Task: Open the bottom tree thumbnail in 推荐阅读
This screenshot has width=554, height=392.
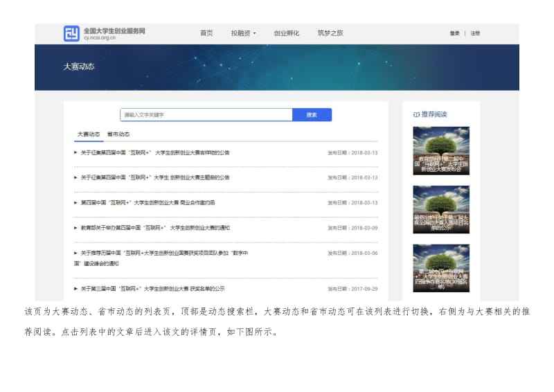Action: pos(441,268)
